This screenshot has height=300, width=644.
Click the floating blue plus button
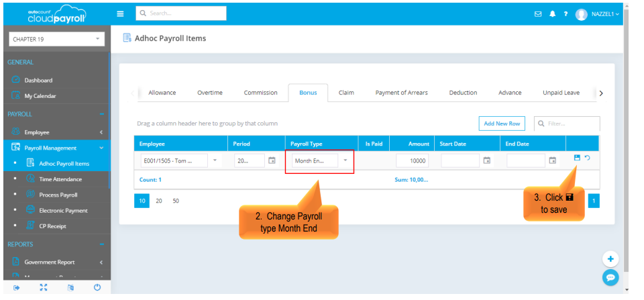click(x=610, y=259)
